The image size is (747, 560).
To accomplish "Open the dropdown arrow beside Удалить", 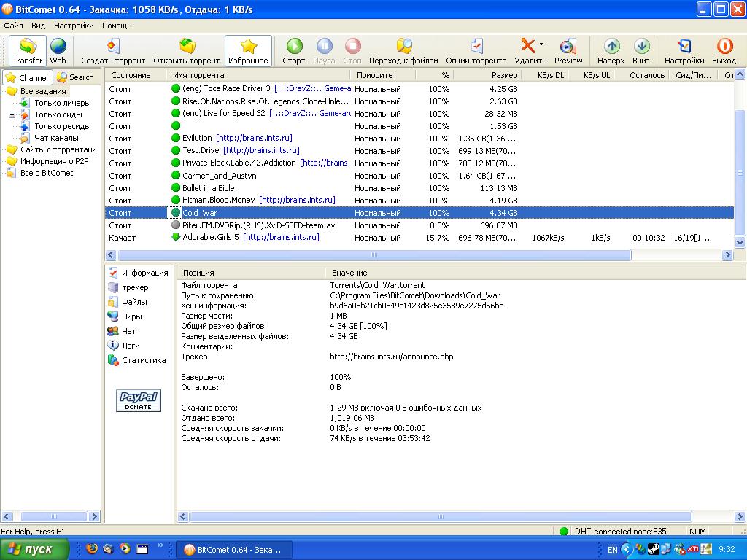I will (x=541, y=44).
